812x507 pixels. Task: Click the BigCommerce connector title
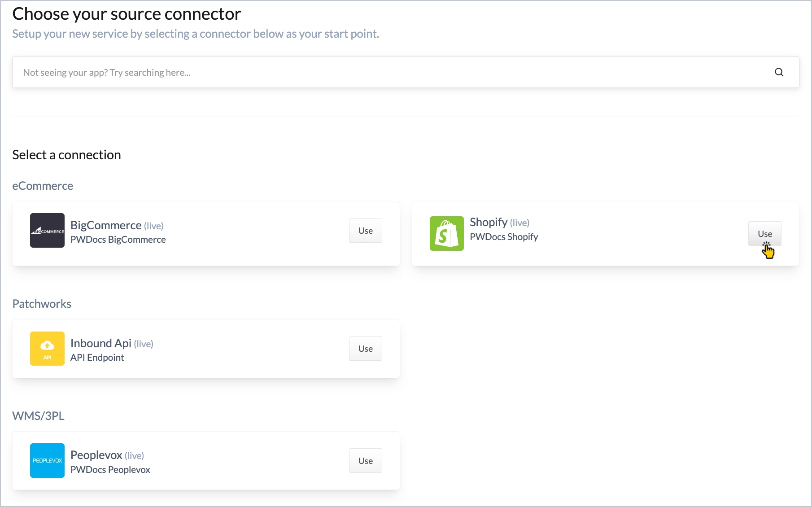click(106, 225)
